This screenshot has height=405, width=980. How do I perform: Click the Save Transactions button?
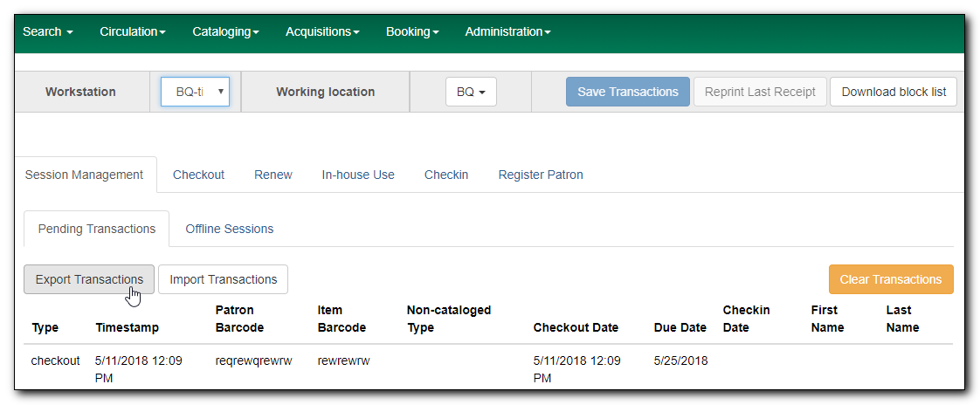pyautogui.click(x=627, y=92)
